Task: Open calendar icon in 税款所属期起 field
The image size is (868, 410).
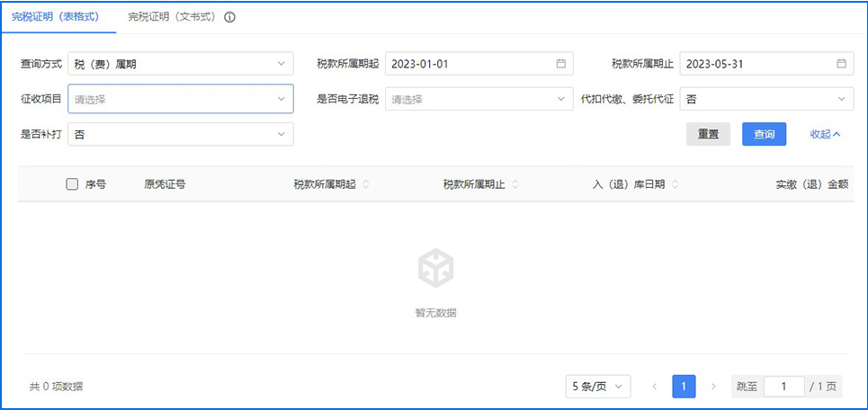Action: 560,64
